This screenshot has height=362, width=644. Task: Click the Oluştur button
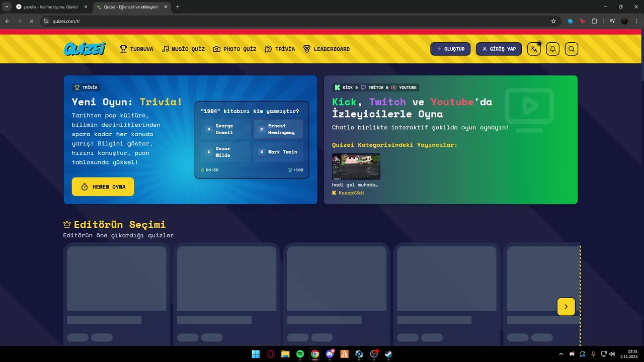click(450, 49)
